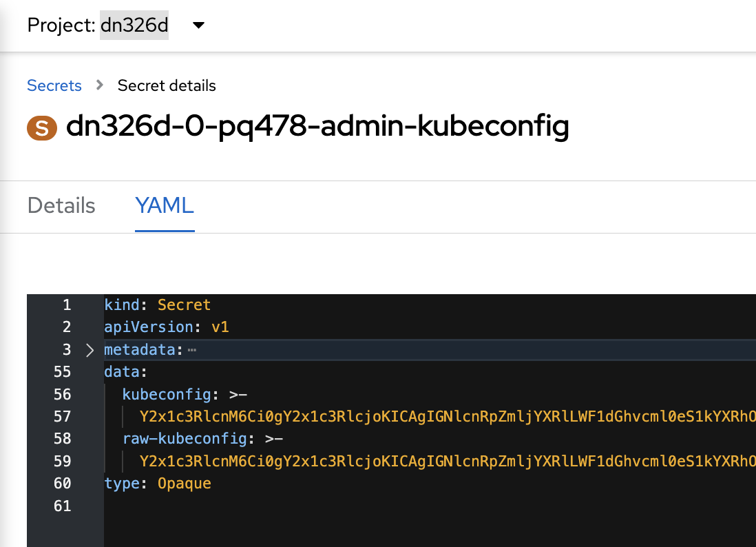The image size is (756, 547).
Task: Click the collapsed metadata ellipsis marker on line 3
Action: [x=191, y=350]
